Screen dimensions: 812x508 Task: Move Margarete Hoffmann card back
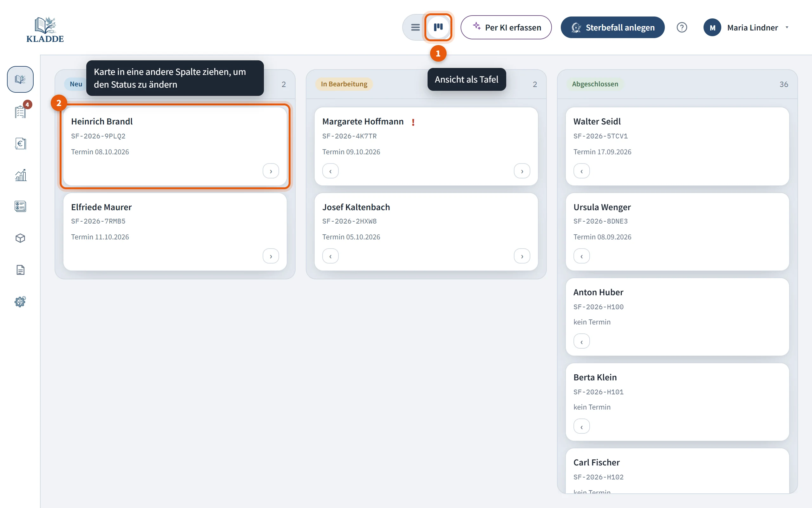click(x=331, y=171)
